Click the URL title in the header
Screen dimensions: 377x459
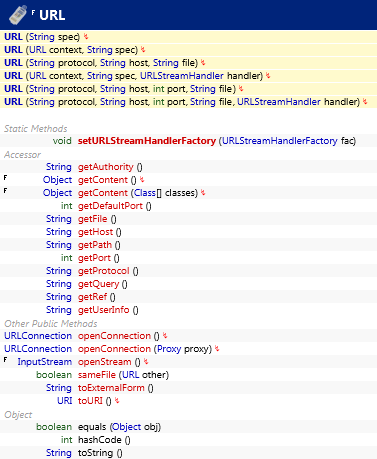click(52, 15)
